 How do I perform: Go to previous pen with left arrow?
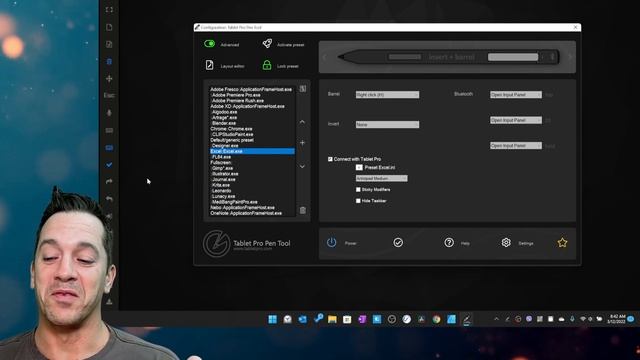[325, 57]
